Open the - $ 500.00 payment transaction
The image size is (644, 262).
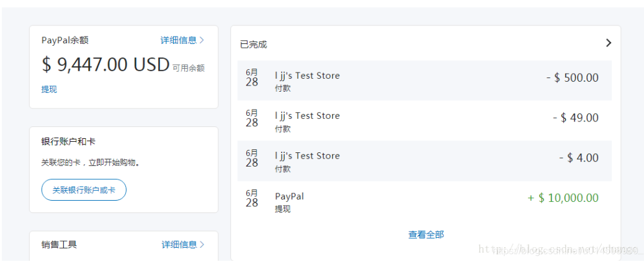pyautogui.click(x=424, y=81)
